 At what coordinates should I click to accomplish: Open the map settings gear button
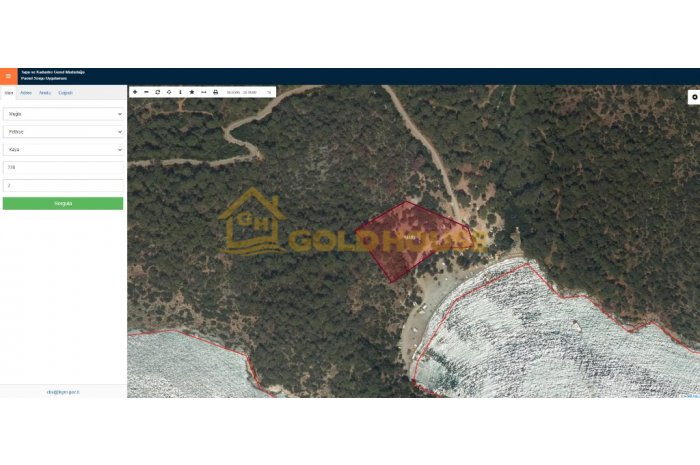(694, 97)
